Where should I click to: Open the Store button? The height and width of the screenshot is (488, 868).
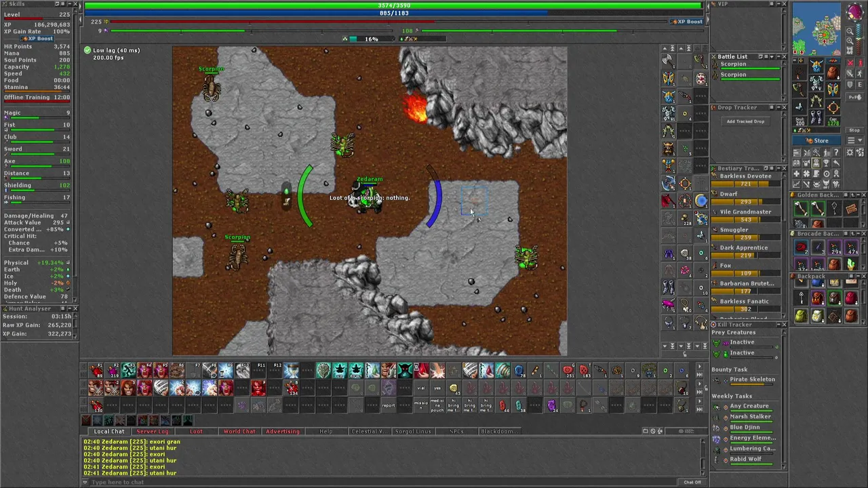pos(816,140)
